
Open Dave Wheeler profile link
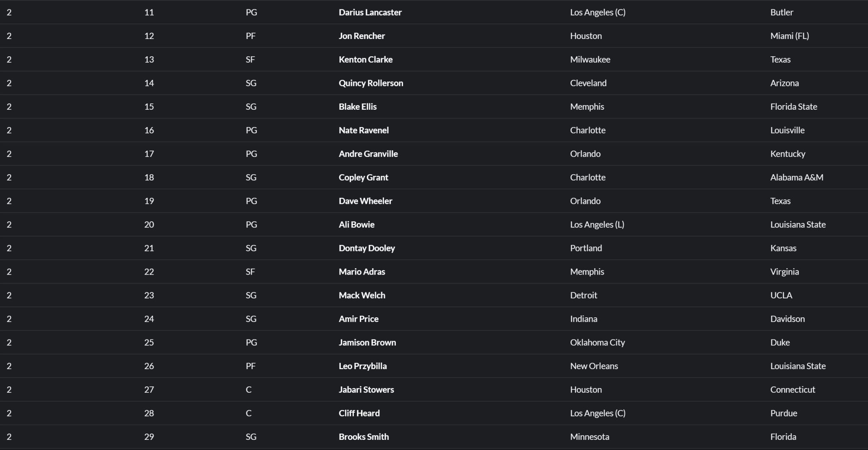[365, 201]
